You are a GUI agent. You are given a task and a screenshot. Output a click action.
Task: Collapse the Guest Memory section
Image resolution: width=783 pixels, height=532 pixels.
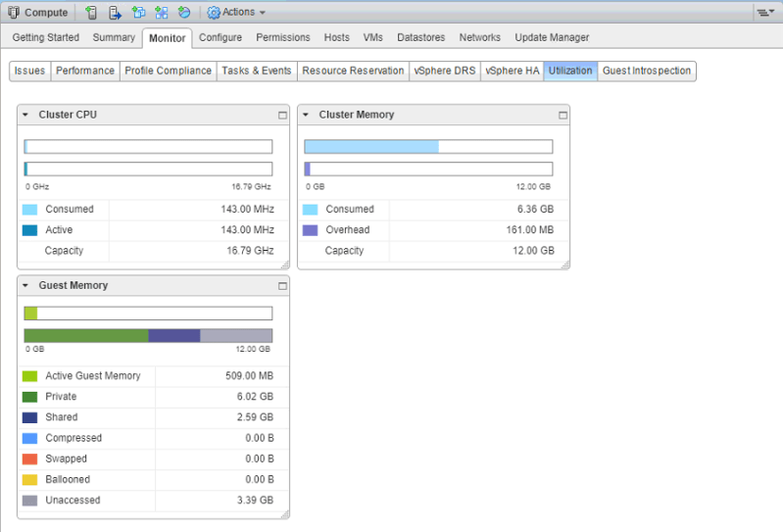26,286
